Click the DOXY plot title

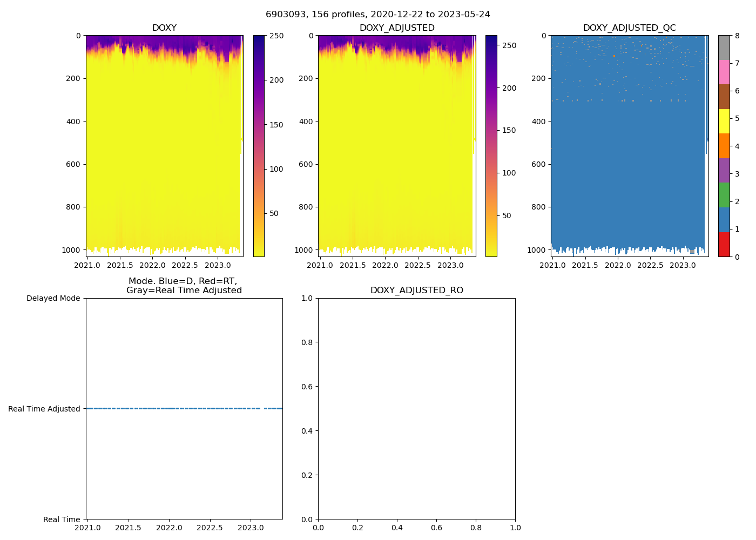click(164, 28)
